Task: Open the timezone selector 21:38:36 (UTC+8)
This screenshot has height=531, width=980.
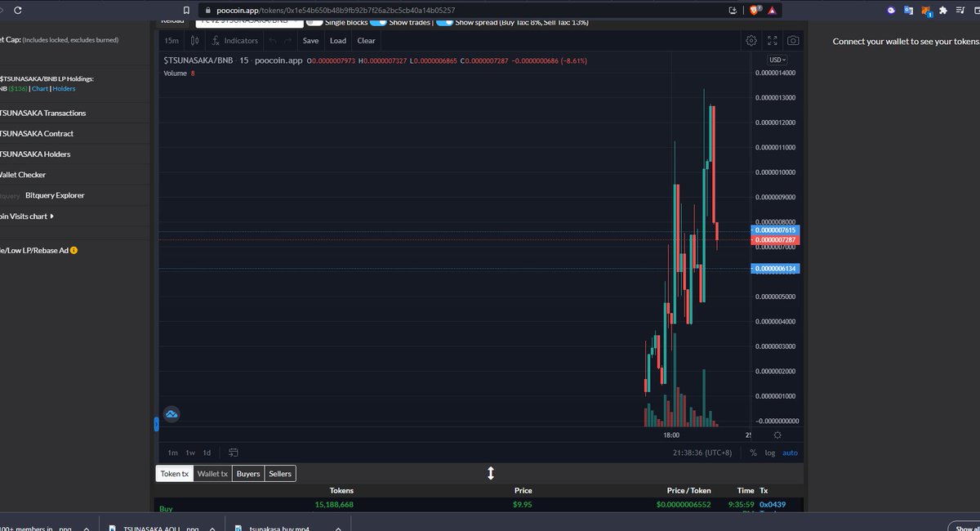Action: point(702,453)
